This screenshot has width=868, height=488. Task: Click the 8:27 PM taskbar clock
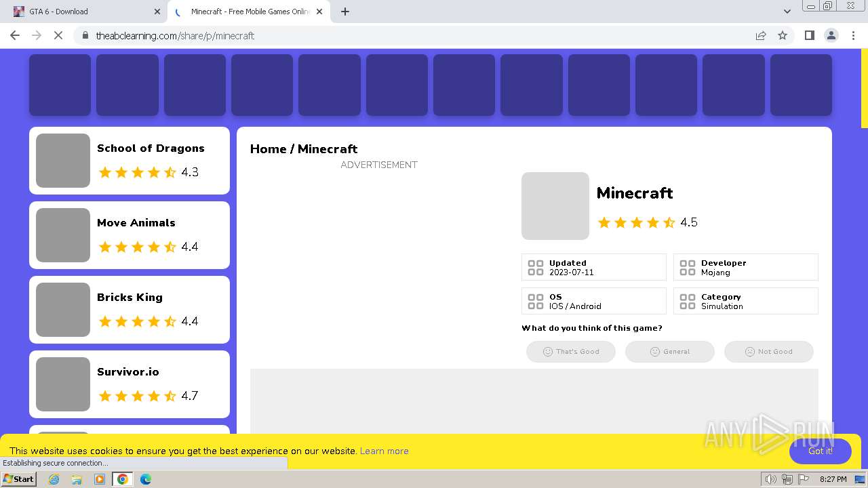click(833, 479)
